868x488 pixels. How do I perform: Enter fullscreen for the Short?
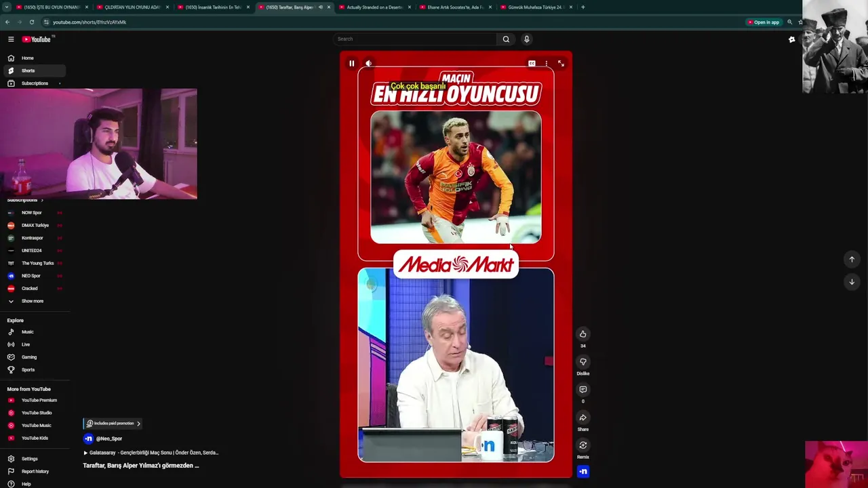click(x=561, y=64)
